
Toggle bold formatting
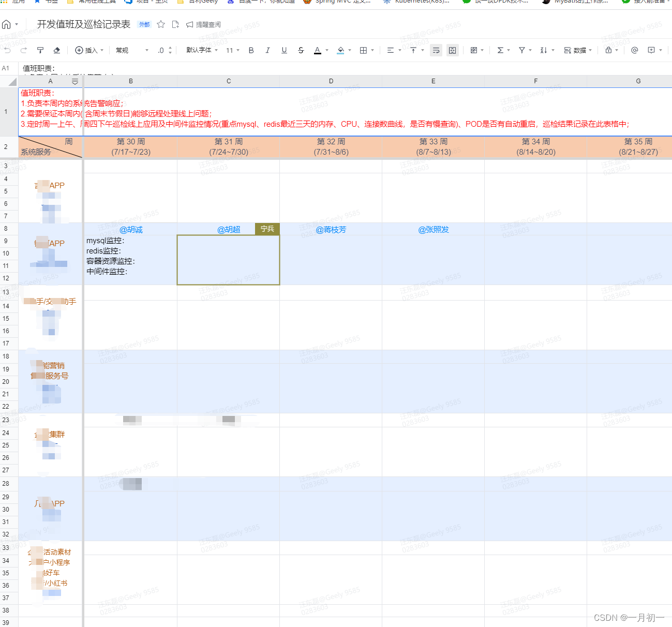(251, 50)
